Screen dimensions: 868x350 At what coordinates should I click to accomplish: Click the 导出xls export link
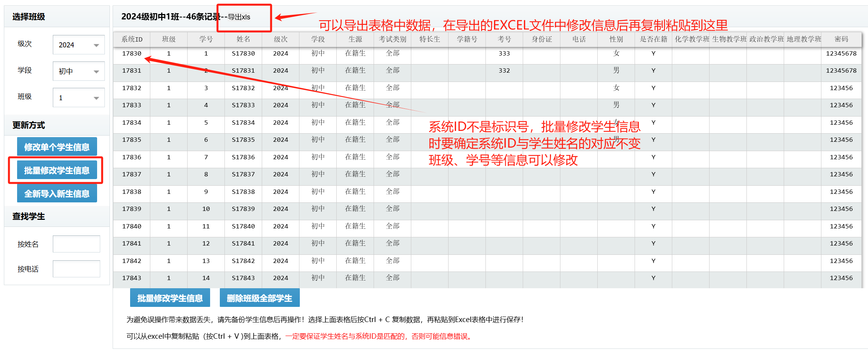tap(239, 17)
